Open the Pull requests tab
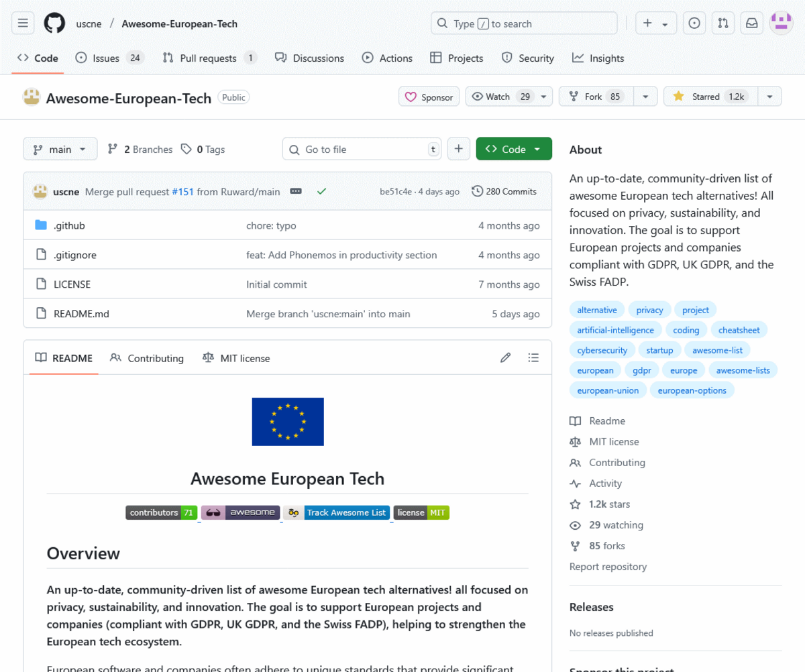Viewport: 805px width, 672px height. (x=210, y=58)
